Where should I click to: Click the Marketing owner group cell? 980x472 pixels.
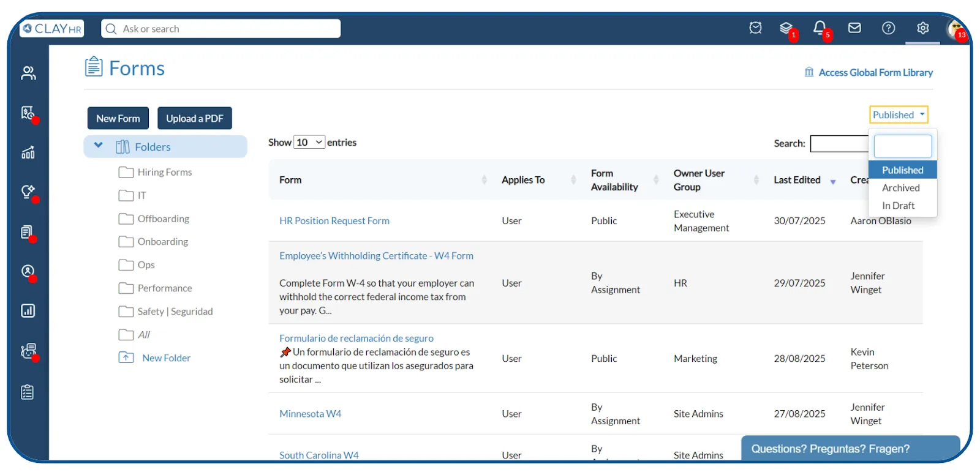coord(695,358)
